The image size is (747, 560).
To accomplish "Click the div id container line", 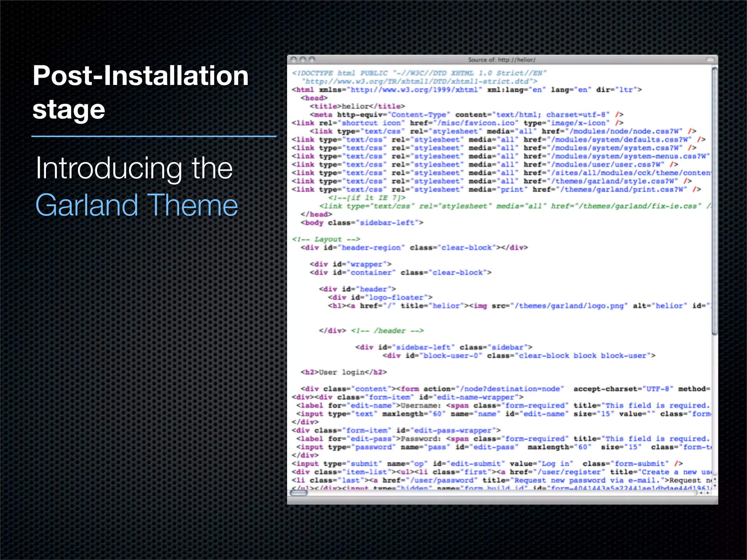I will (x=400, y=273).
